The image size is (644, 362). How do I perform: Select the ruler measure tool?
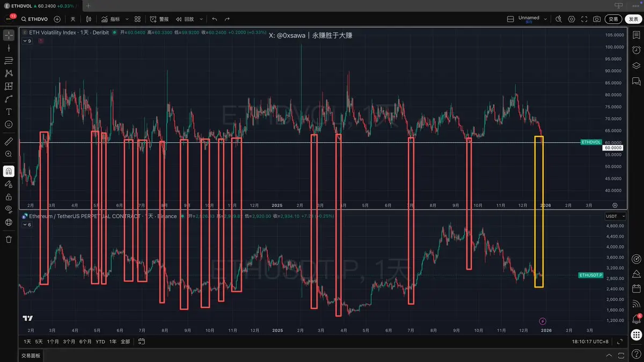(9, 141)
